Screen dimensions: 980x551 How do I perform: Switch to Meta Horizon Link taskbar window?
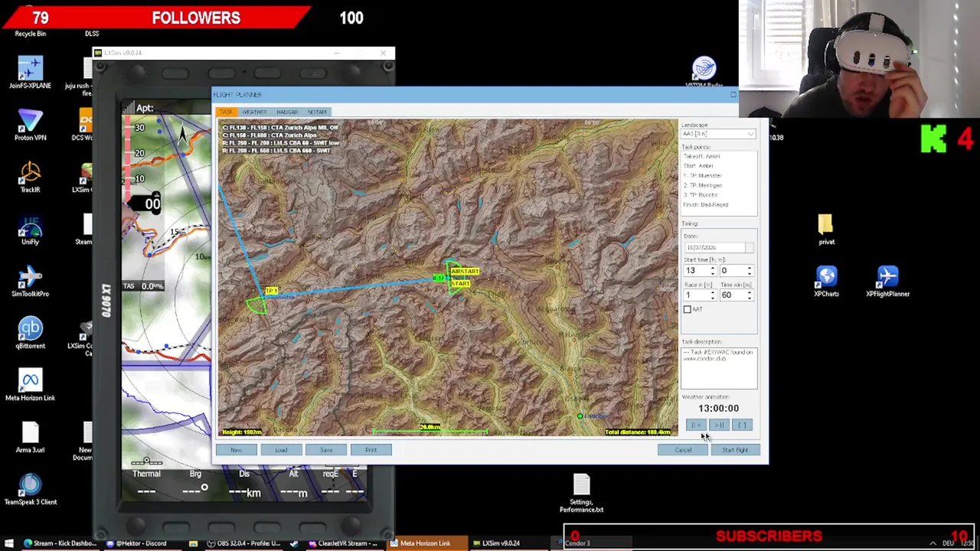425,543
